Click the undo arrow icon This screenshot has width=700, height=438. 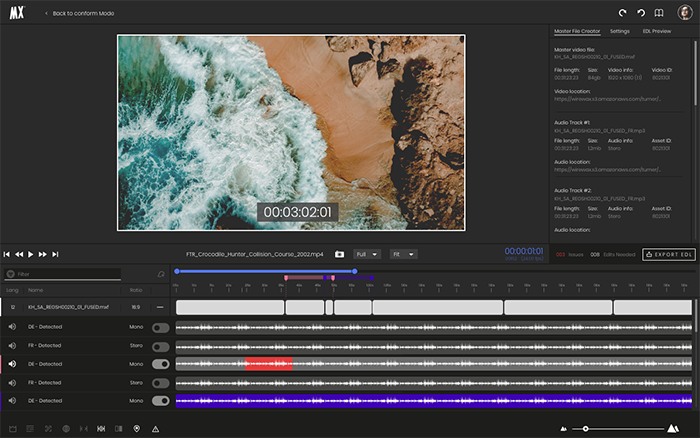(x=641, y=13)
